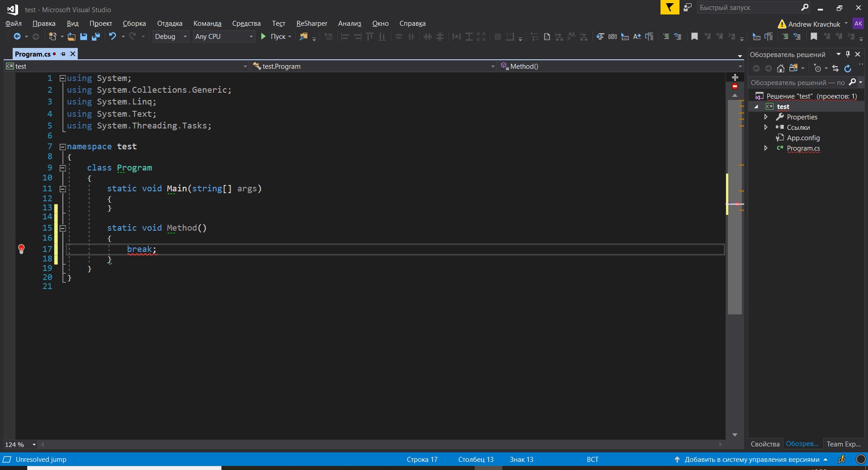Image resolution: width=868 pixels, height=470 pixels.
Task: Click the Save All toolbar icon
Action: click(95, 37)
